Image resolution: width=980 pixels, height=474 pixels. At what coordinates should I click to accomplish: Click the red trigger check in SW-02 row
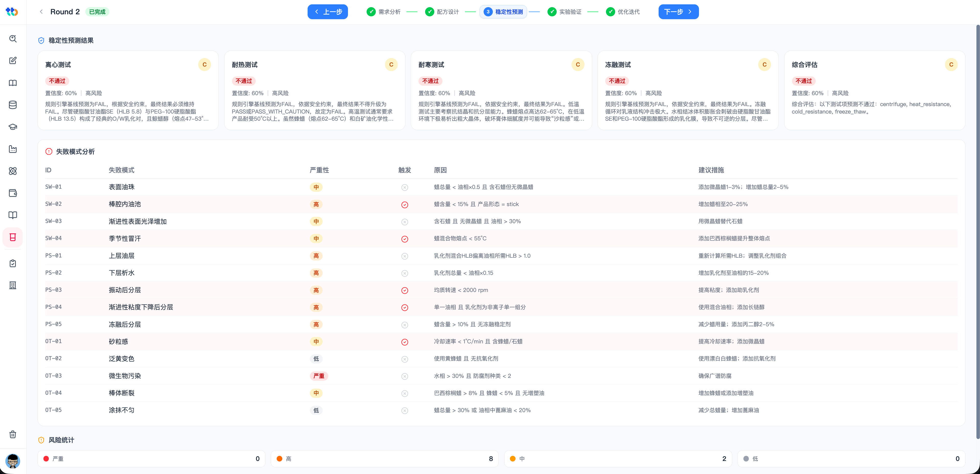pos(405,205)
